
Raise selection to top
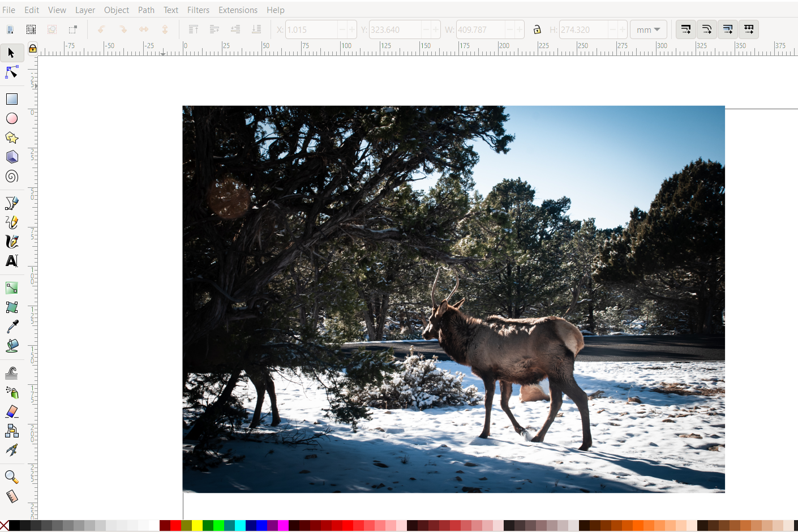coord(194,29)
